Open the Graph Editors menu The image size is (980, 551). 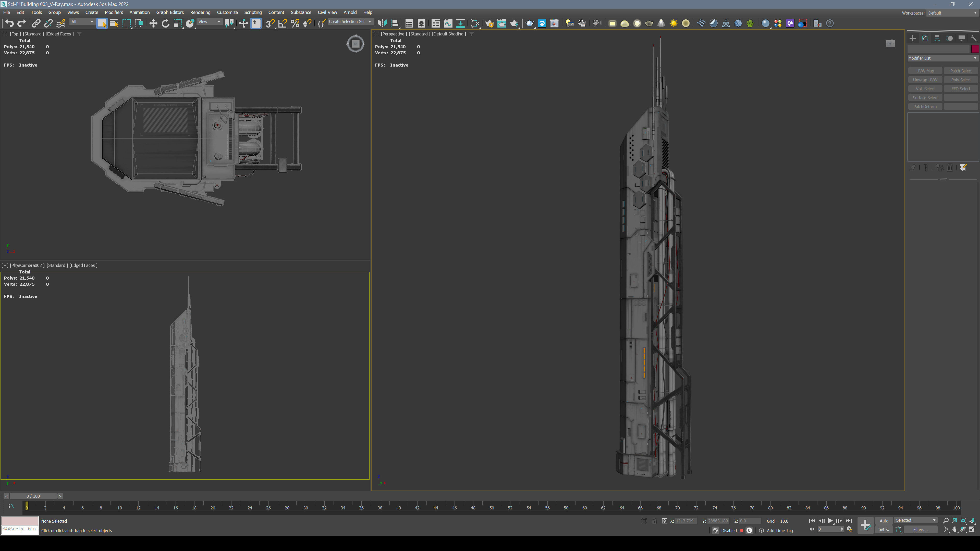coord(170,12)
